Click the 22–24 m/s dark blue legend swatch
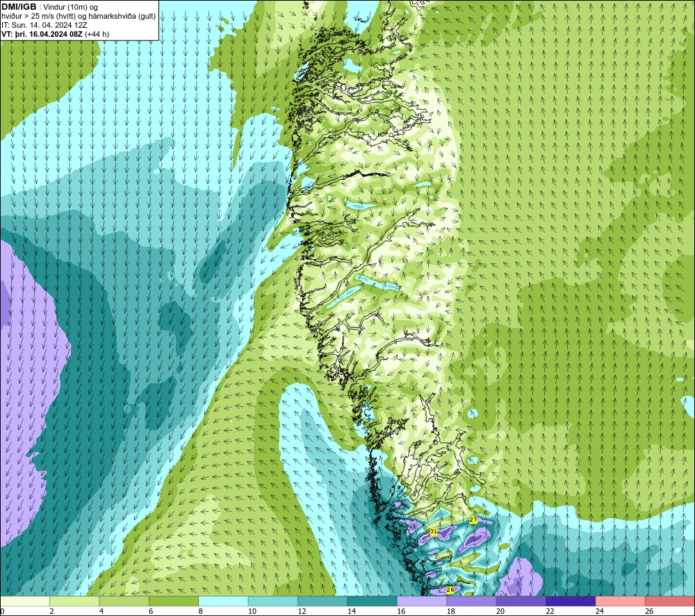 point(571,601)
